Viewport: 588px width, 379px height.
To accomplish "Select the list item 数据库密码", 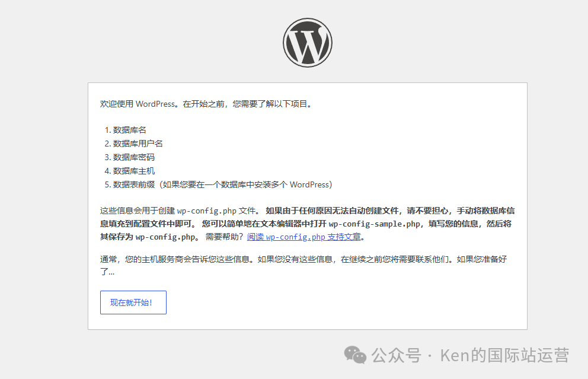I will pos(133,157).
